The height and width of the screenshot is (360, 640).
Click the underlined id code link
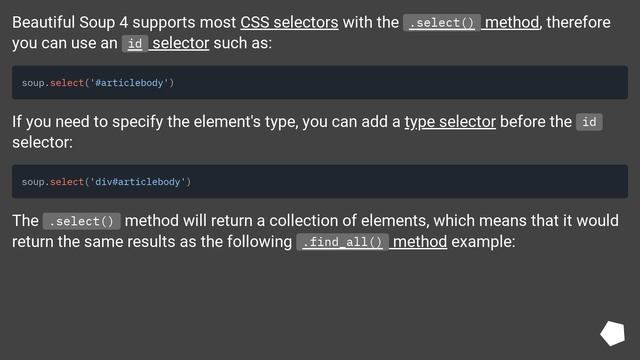pyautogui.click(x=135, y=44)
